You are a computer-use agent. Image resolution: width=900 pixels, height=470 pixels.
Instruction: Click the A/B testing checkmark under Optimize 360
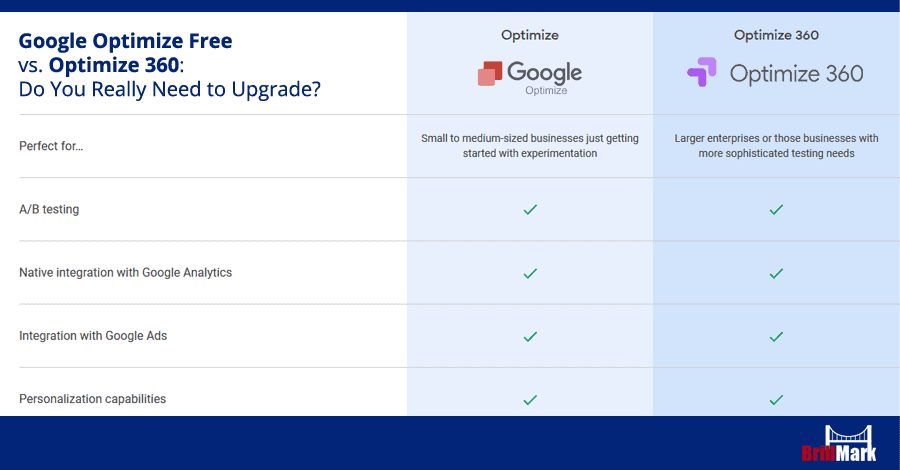click(776, 209)
